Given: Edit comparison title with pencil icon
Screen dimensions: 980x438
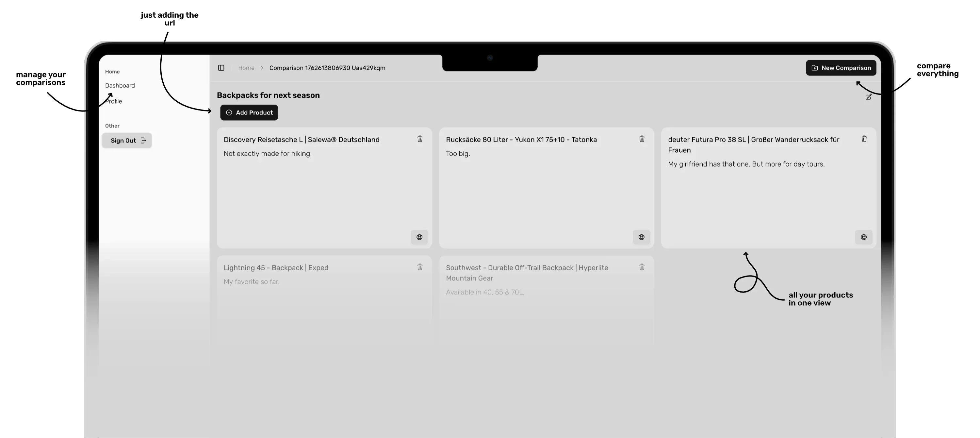Looking at the screenshot, I should tap(868, 97).
